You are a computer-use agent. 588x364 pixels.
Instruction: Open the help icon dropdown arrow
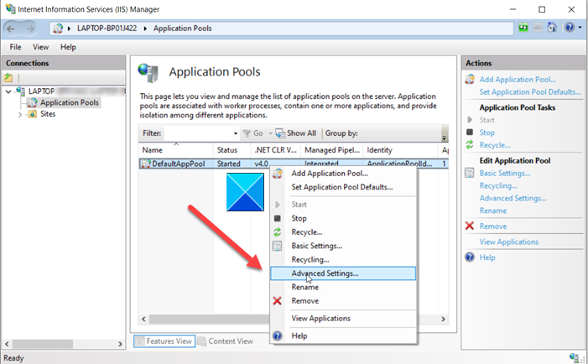tap(580, 28)
